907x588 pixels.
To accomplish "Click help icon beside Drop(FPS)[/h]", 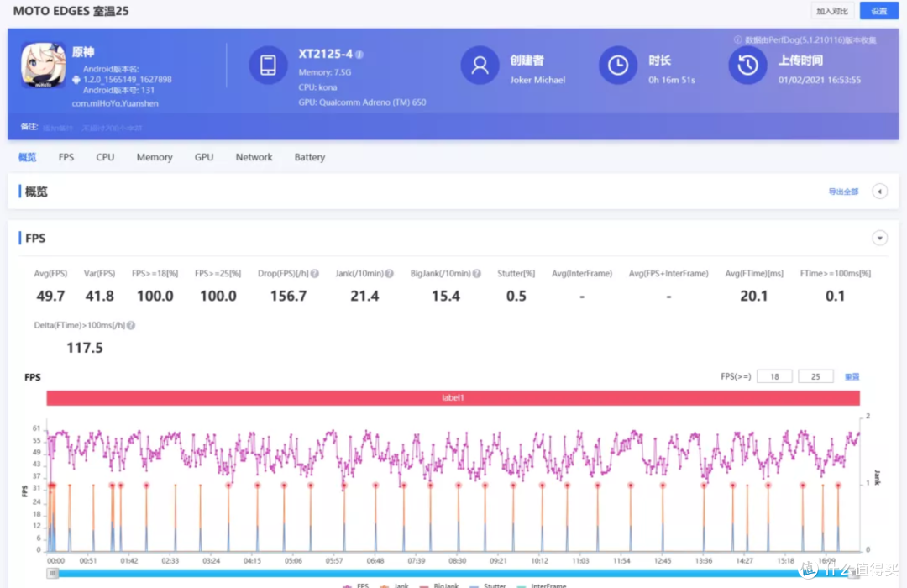I will tap(315, 274).
